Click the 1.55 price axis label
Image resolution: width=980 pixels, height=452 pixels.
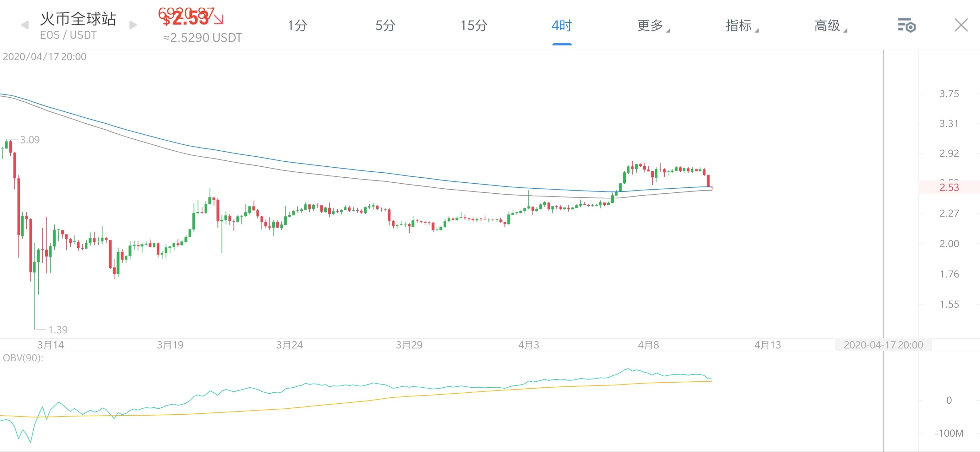pos(949,304)
